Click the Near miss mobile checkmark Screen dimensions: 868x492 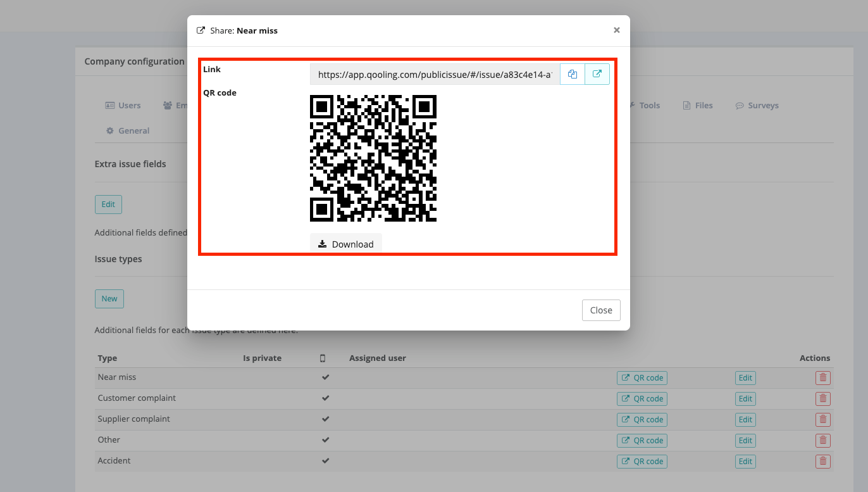click(x=326, y=377)
